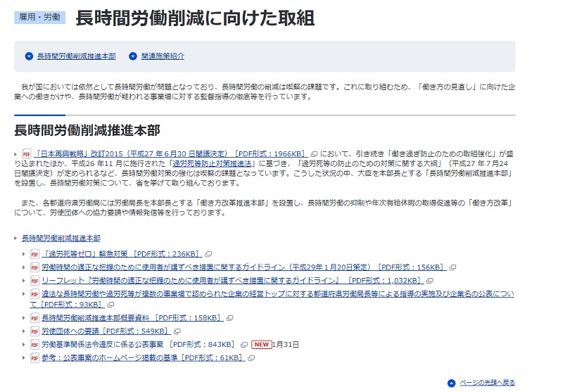The height and width of the screenshot is (392, 563).
Task: Click the red NEW badge
Action: [x=261, y=344]
